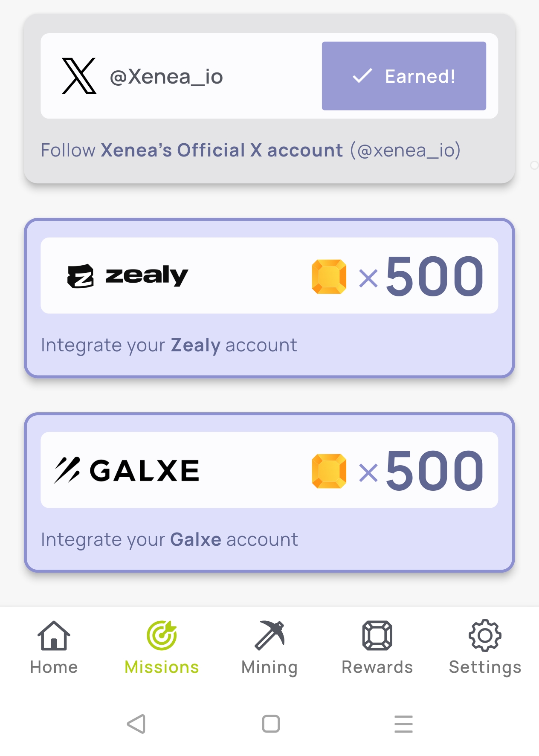539x756 pixels.
Task: Tap the @Xenea_io handle text
Action: click(x=166, y=77)
